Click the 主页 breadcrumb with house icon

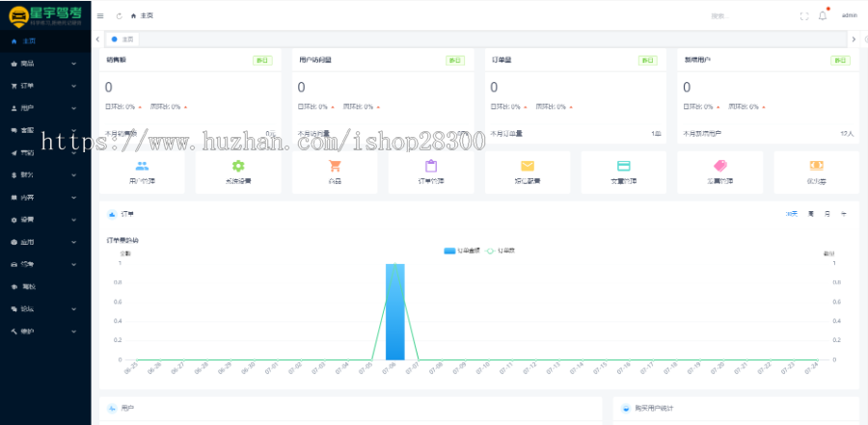click(x=143, y=16)
